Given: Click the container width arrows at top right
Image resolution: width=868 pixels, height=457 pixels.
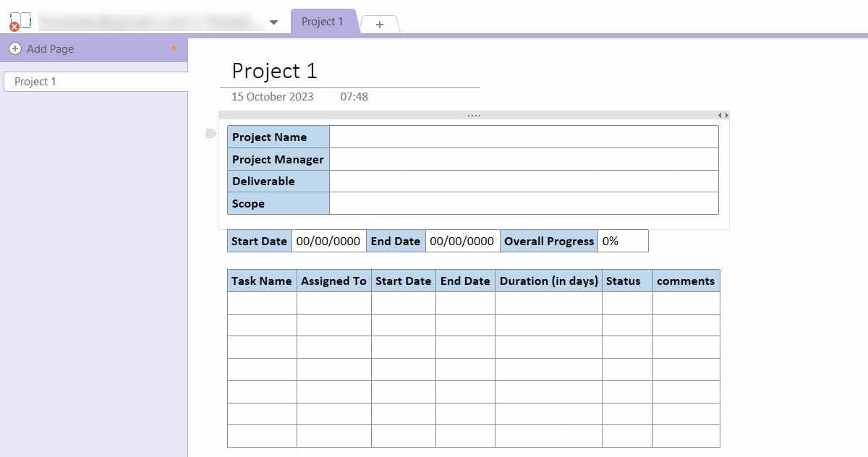Looking at the screenshot, I should pyautogui.click(x=723, y=115).
